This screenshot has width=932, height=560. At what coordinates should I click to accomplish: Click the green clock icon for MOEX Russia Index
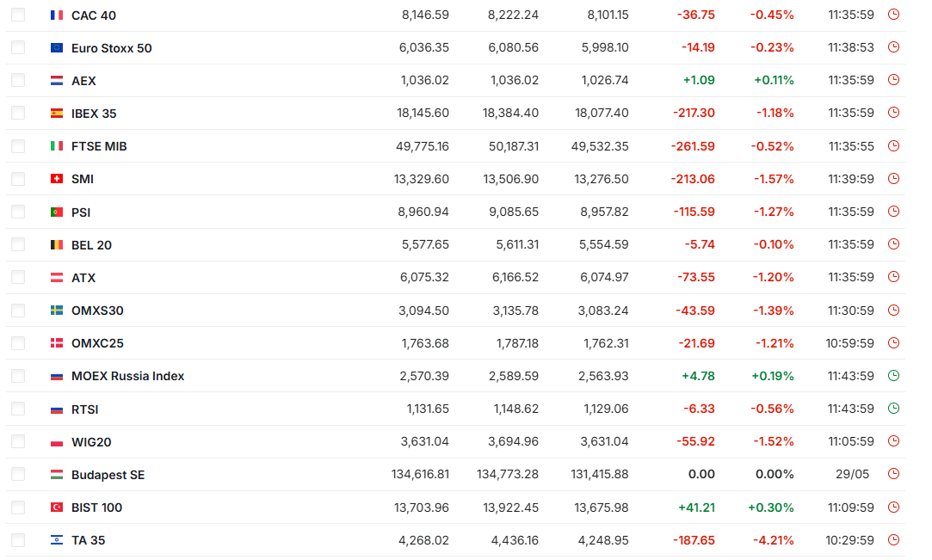click(x=893, y=376)
